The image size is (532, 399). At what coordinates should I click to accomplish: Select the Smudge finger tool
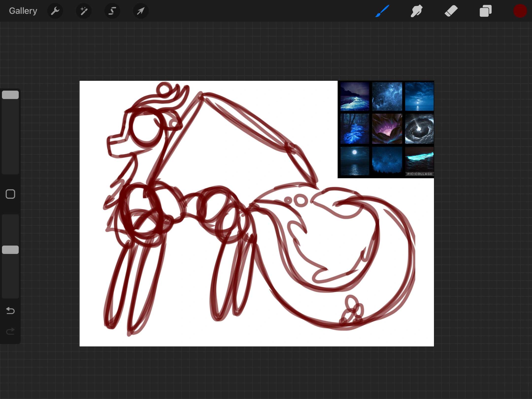pos(416,11)
